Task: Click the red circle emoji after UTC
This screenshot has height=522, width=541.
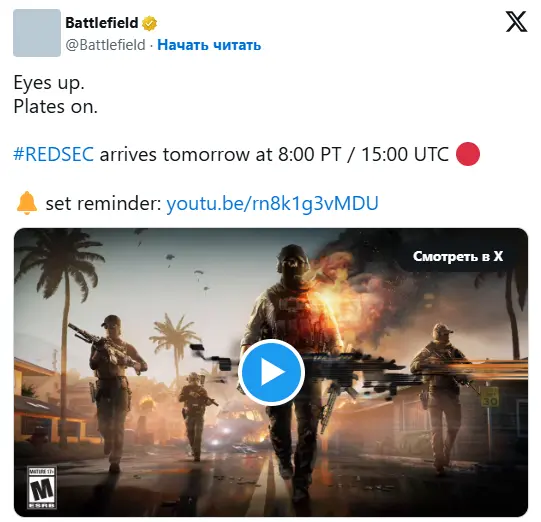Action: pos(468,154)
